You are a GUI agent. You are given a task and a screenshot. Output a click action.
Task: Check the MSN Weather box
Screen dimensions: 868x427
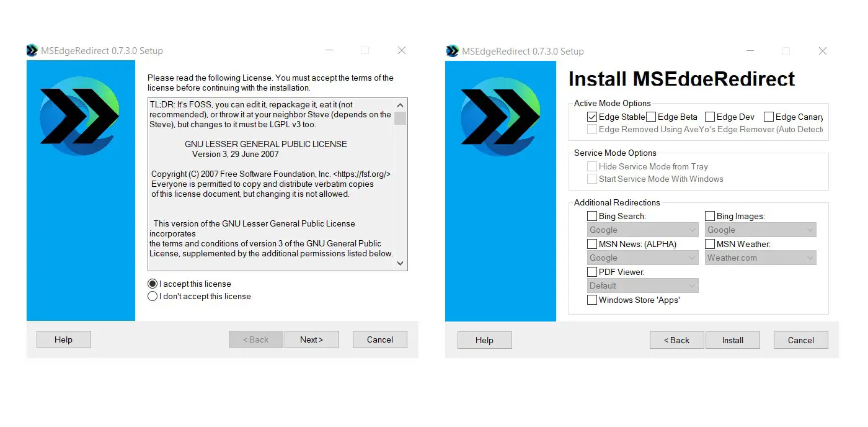click(710, 244)
